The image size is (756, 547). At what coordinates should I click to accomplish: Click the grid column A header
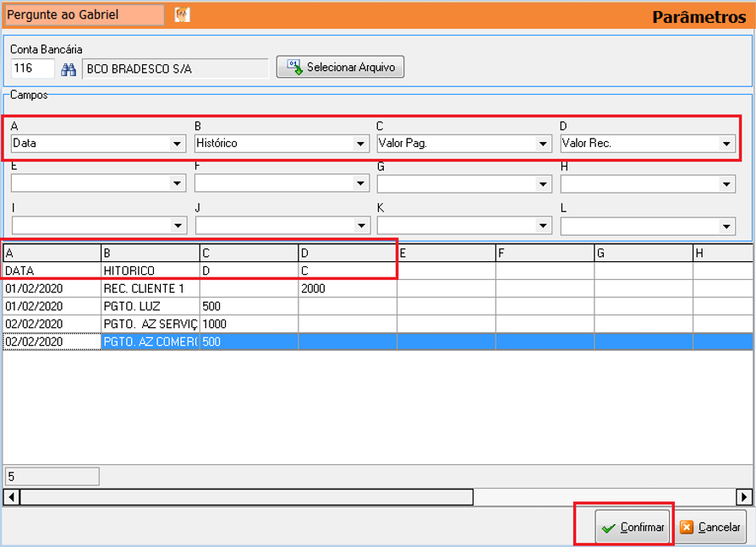[x=52, y=253]
